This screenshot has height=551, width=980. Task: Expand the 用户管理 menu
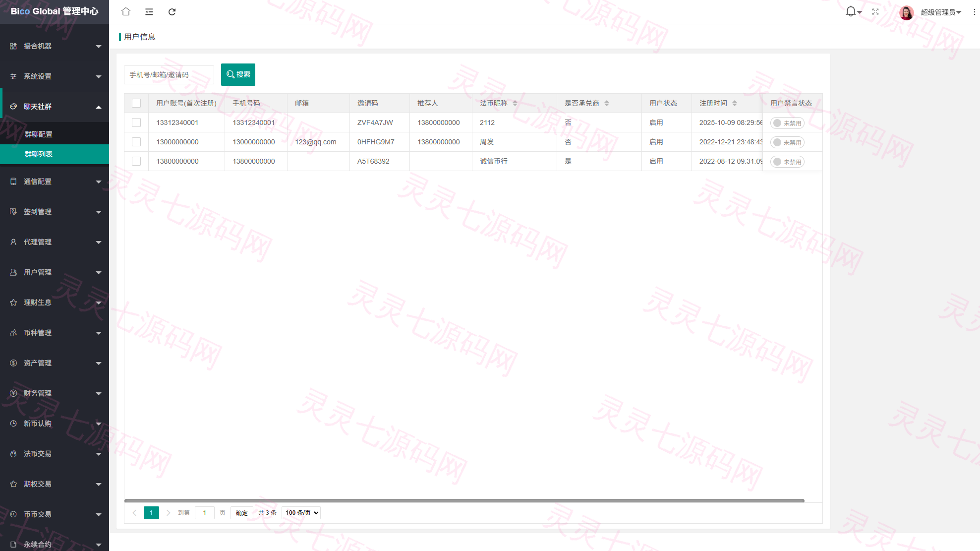point(55,272)
